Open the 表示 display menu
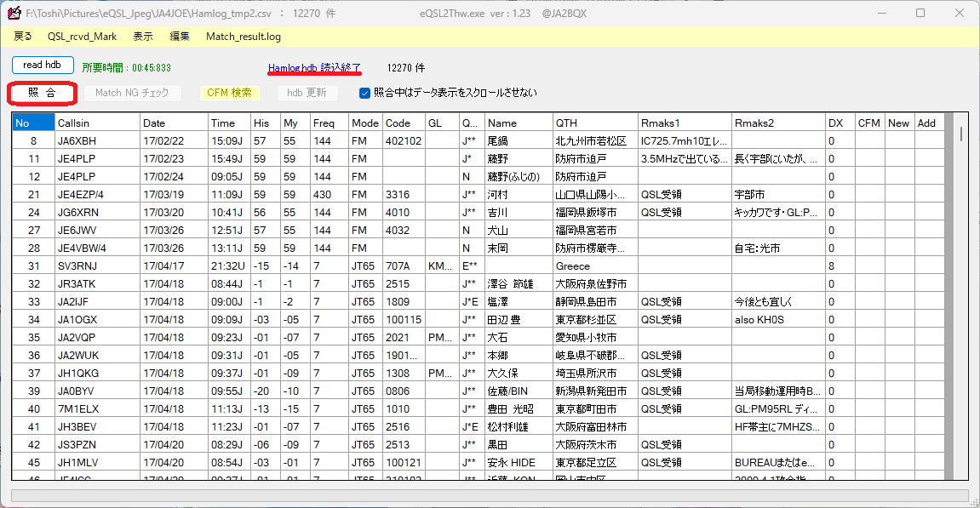The height and width of the screenshot is (508, 980). tap(141, 37)
